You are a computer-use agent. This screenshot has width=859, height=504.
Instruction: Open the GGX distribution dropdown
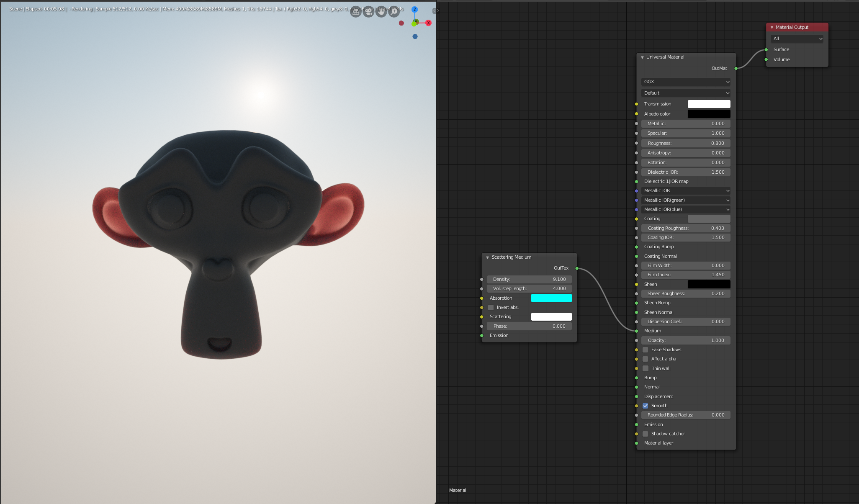click(686, 82)
